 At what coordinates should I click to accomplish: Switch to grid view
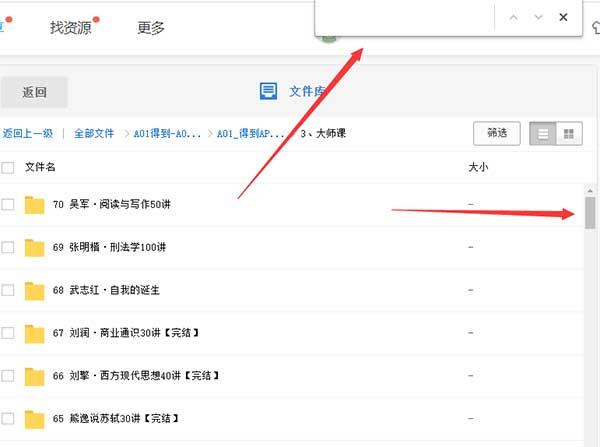(x=569, y=134)
